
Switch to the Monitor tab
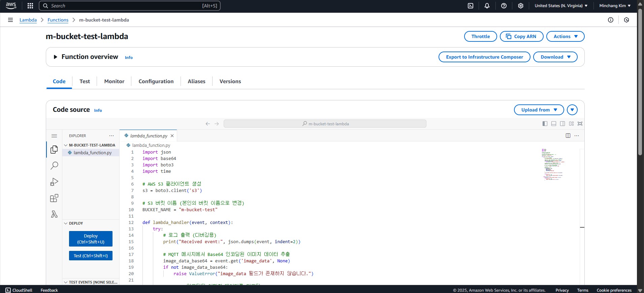pyautogui.click(x=114, y=82)
